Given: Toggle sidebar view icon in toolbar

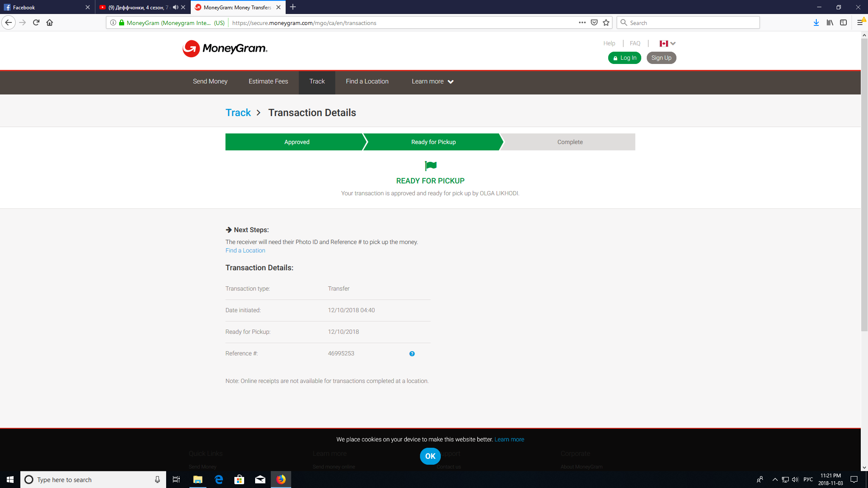Looking at the screenshot, I should pyautogui.click(x=843, y=23).
